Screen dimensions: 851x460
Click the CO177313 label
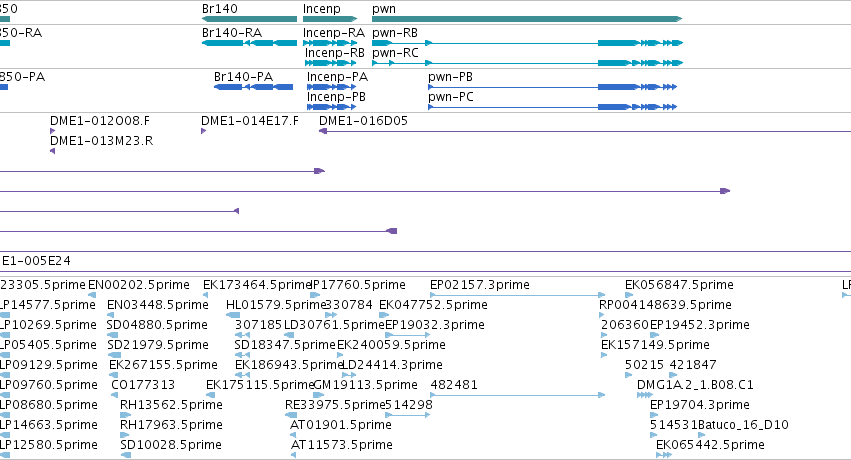tap(143, 385)
